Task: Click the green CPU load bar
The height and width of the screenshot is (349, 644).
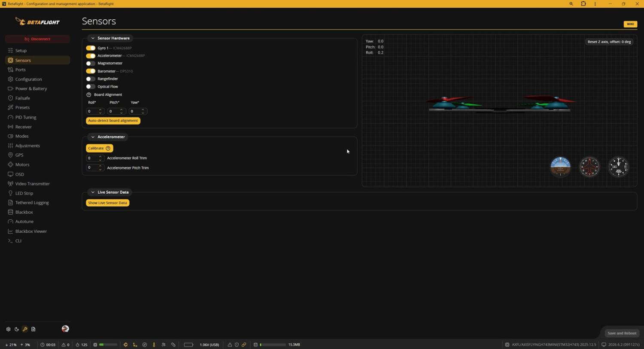Action: click(x=108, y=345)
